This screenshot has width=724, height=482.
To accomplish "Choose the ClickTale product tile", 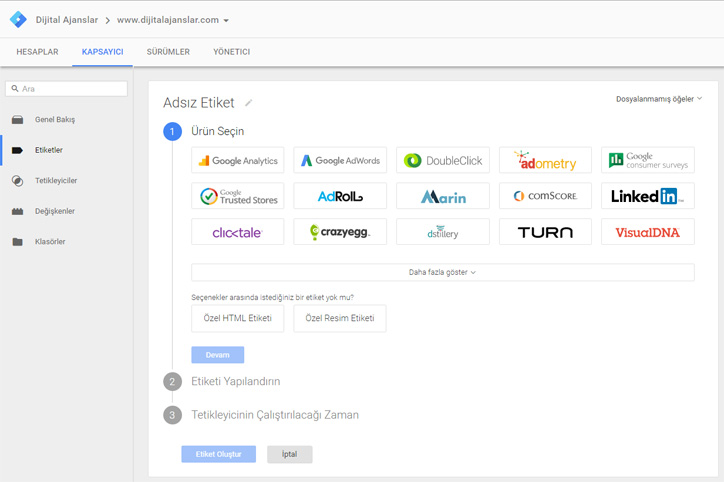I will tap(238, 232).
